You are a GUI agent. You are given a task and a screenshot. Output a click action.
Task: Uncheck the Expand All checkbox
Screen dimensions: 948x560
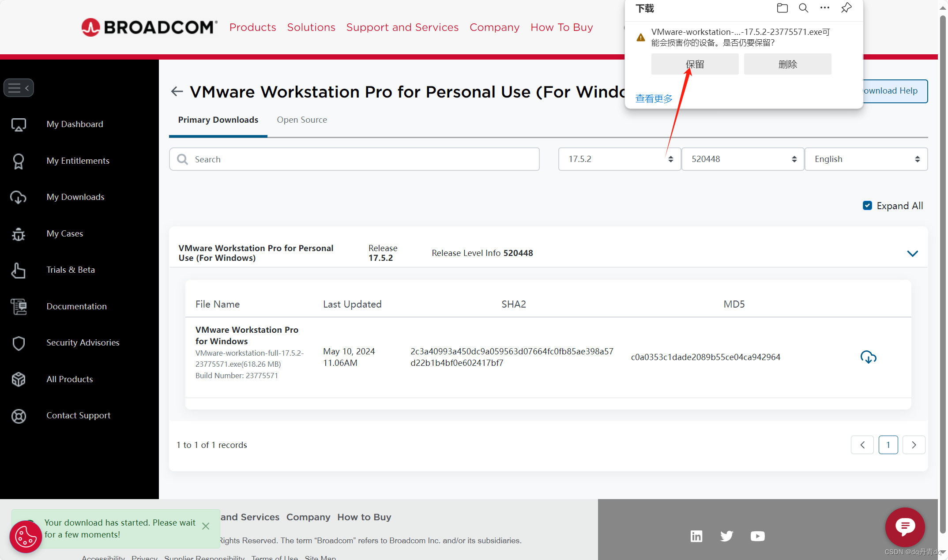(x=867, y=206)
